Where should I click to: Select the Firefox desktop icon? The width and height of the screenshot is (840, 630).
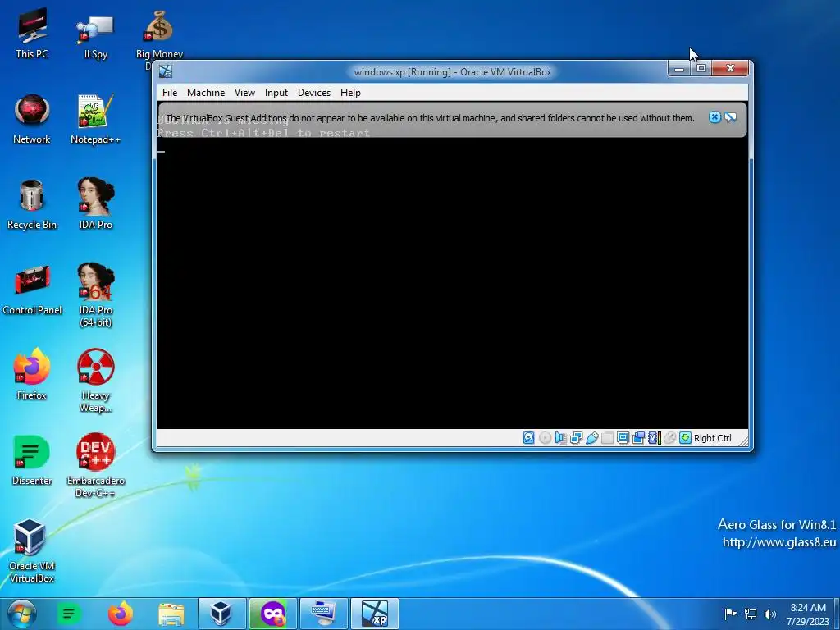pos(32,374)
